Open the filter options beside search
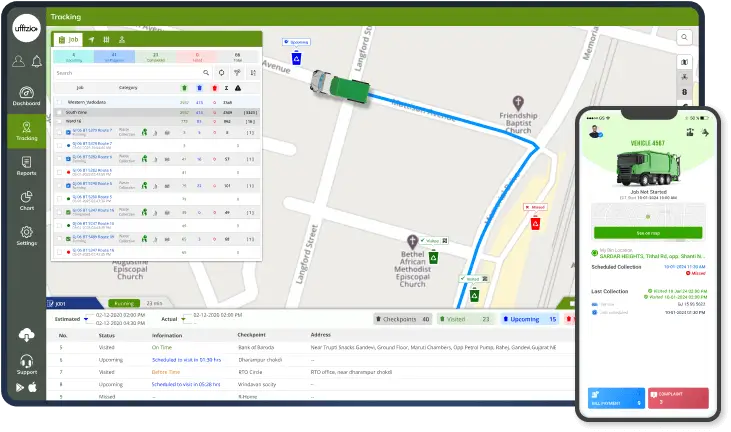Image resolution: width=731 pixels, height=432 pixels. pyautogui.click(x=237, y=73)
